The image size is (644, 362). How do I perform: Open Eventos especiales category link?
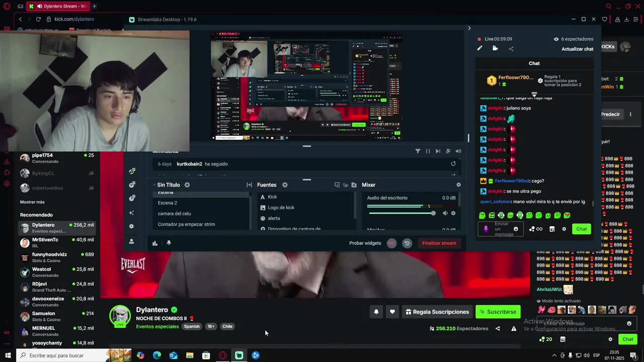pos(157,326)
